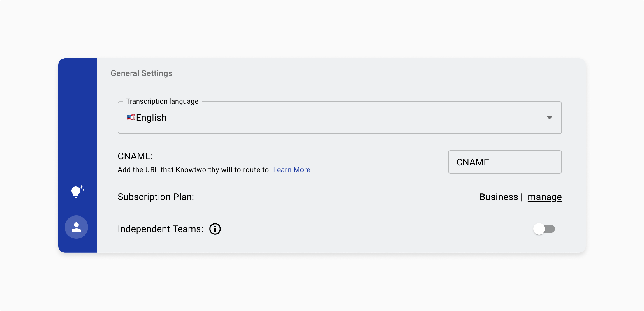Enable the Independent Teams toggle

point(544,229)
